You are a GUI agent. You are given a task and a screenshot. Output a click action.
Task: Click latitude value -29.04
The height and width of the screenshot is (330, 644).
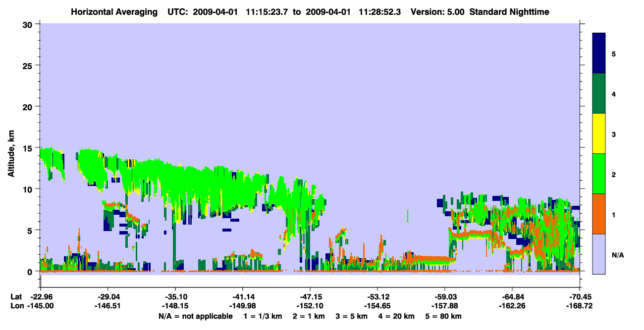(x=107, y=297)
